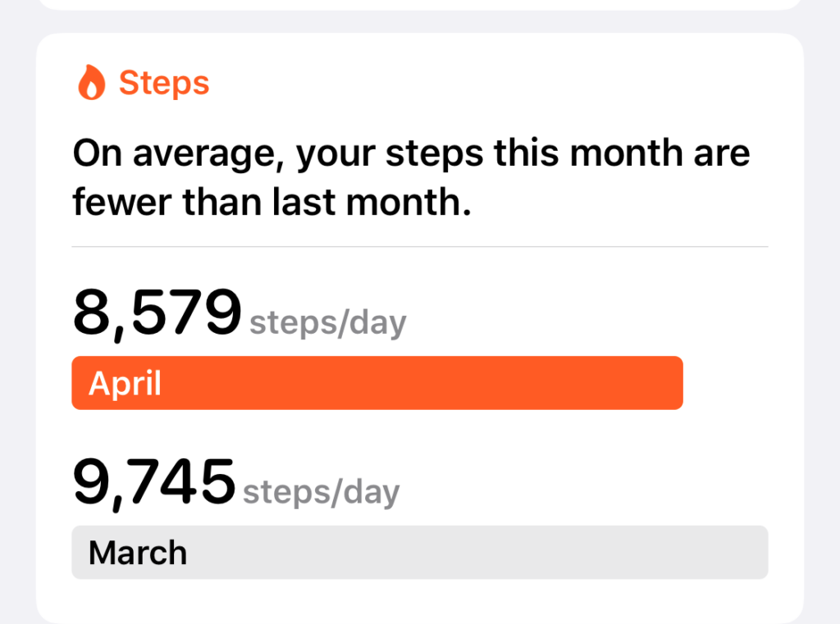Open the "On average, your steps" summary
Screen dimensions: 840x624
click(412, 177)
